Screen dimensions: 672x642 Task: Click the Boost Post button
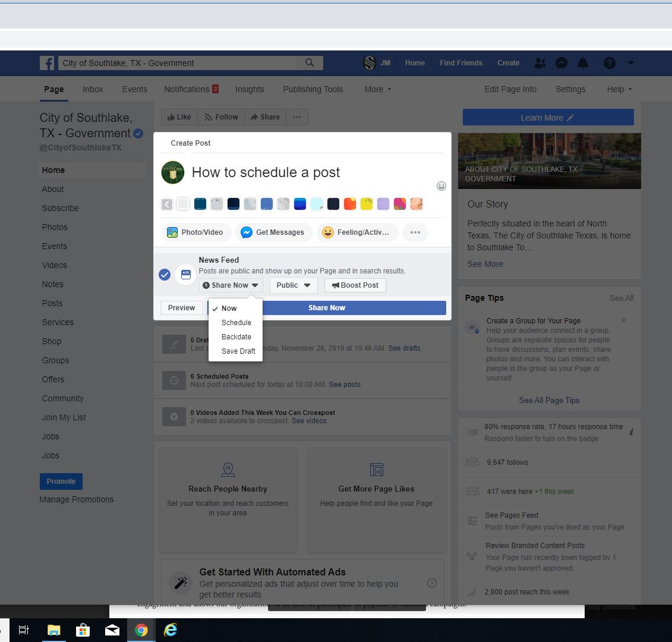coord(355,285)
